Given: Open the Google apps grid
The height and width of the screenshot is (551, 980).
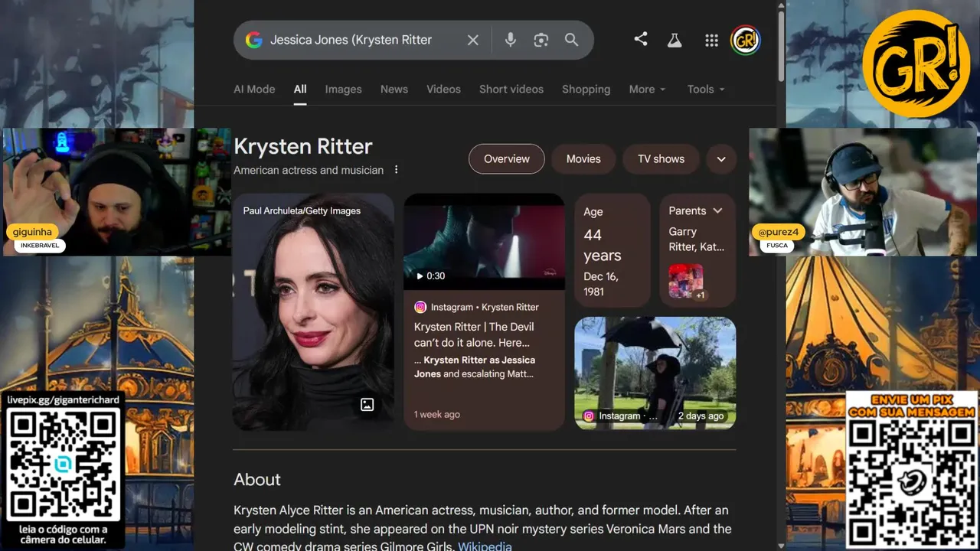Looking at the screenshot, I should pos(711,41).
